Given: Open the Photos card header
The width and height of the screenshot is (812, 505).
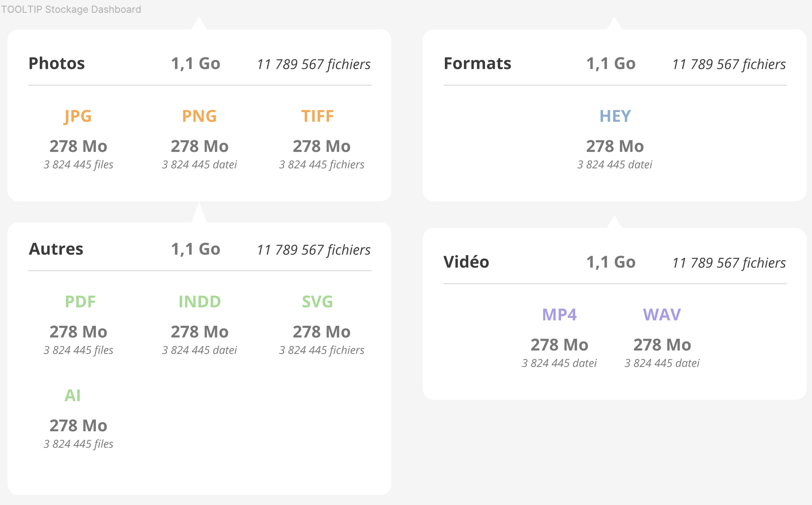Looking at the screenshot, I should coord(57,64).
